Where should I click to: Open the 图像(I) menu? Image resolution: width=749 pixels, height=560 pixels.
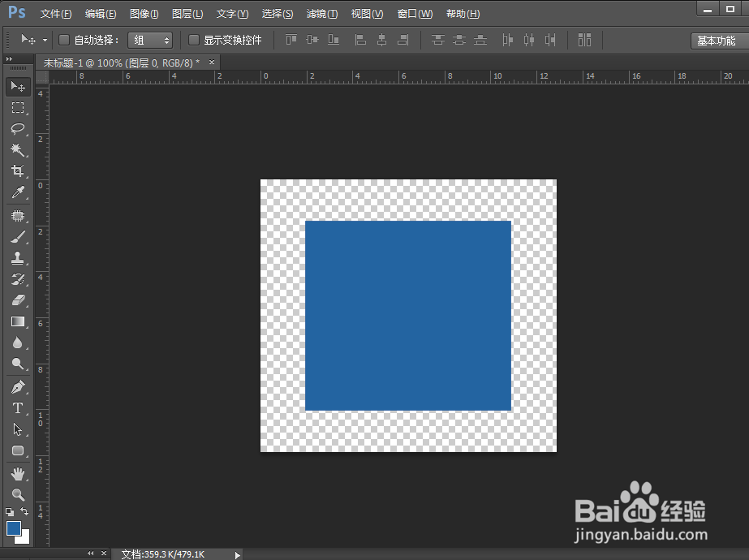144,14
